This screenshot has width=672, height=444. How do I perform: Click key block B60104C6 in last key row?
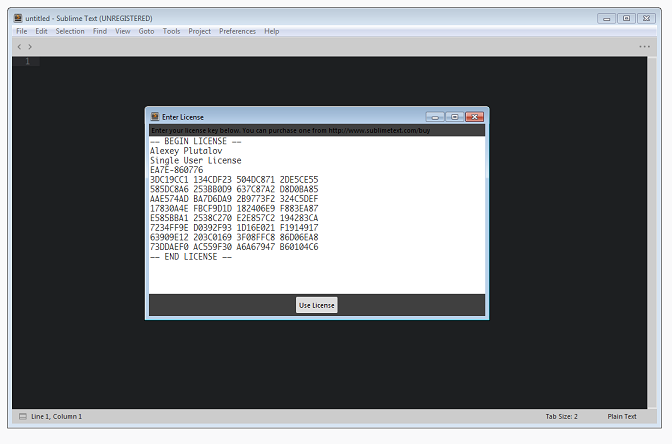299,247
